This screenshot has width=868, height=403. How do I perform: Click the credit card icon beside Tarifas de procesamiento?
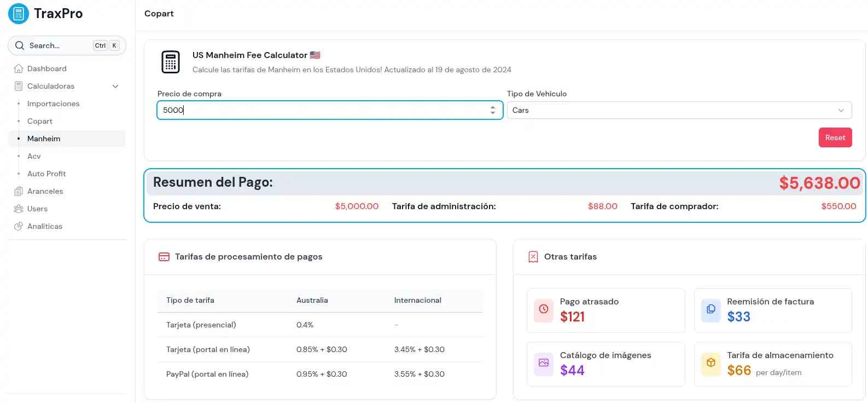pyautogui.click(x=164, y=257)
